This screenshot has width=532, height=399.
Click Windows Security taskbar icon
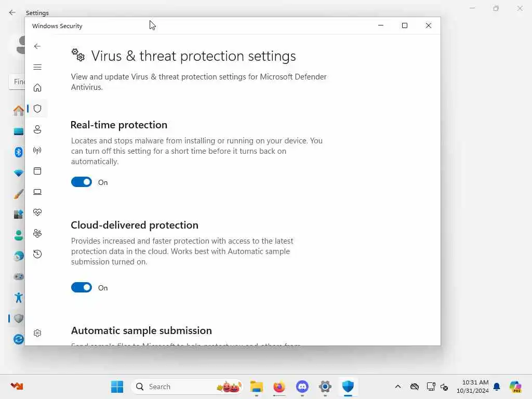tap(348, 387)
